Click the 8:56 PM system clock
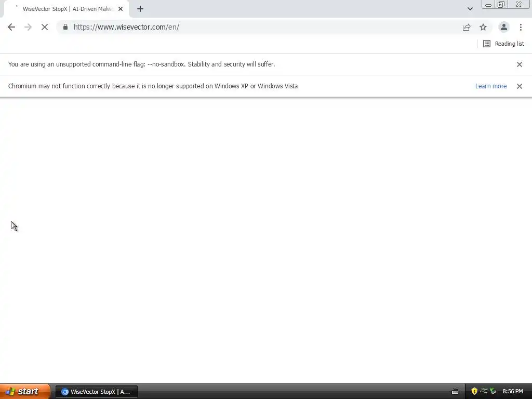 [x=513, y=392]
